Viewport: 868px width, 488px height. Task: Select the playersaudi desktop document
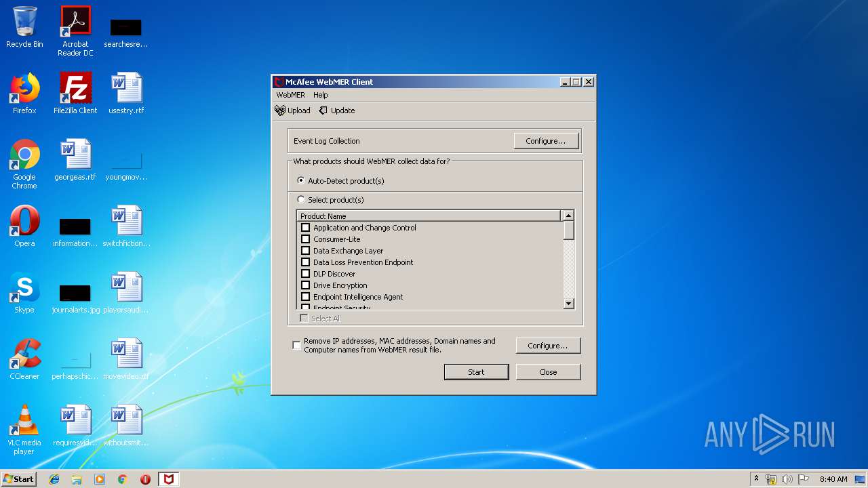coord(126,293)
